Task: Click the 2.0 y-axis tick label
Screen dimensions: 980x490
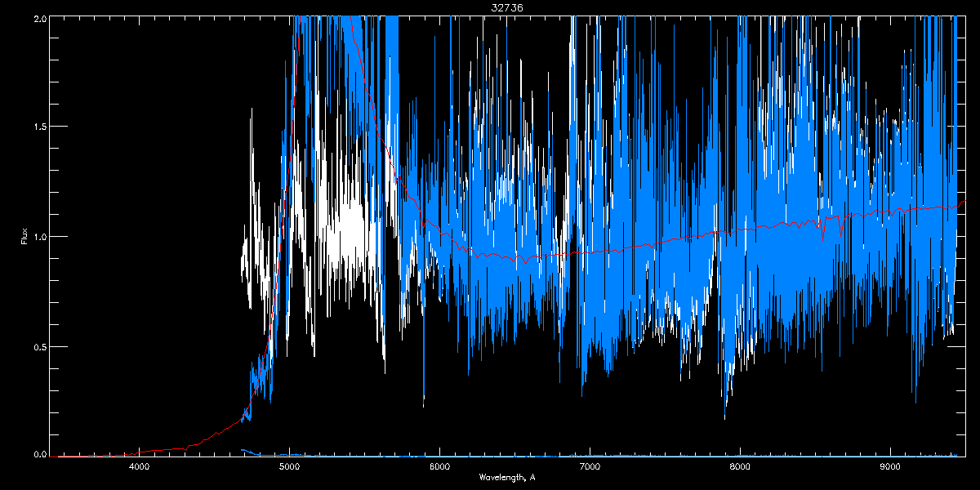Action: click(x=40, y=17)
